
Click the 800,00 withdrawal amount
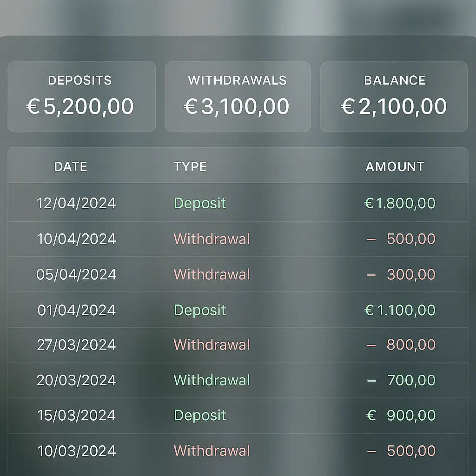pos(411,345)
